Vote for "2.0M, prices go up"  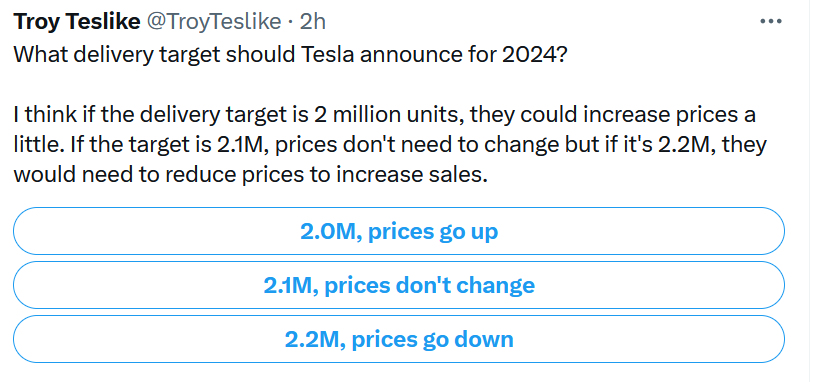coord(399,231)
